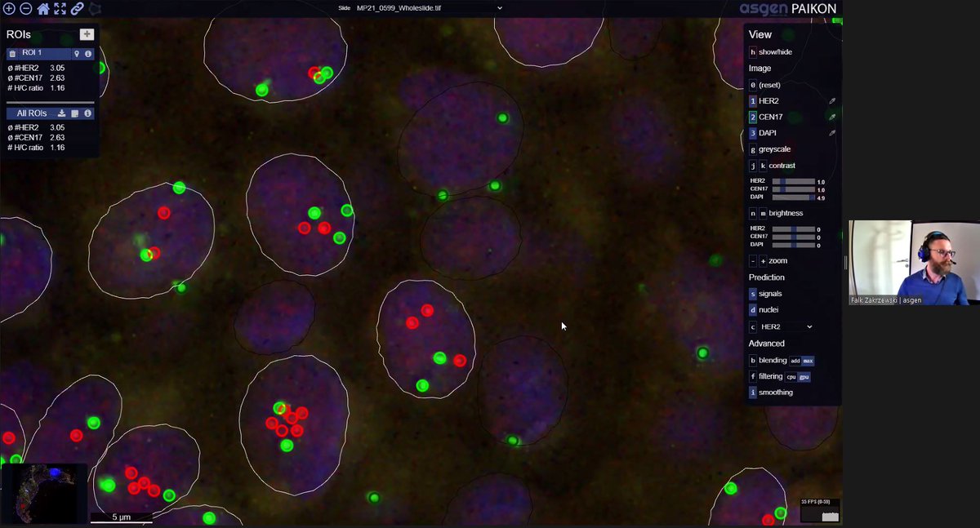Screen dimensions: 980x528
Task: Open the HER2 prediction dropdown
Action: [786, 326]
